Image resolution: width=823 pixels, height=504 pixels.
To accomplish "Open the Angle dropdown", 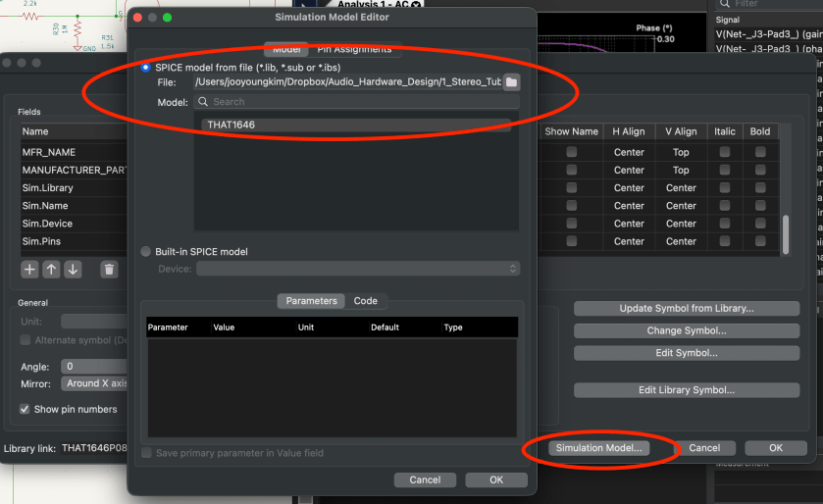I will point(95,366).
